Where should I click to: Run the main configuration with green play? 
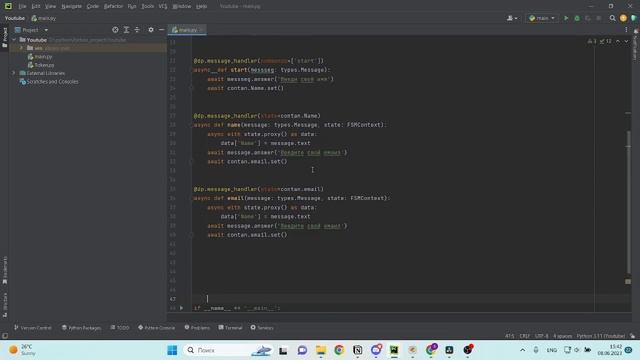(x=566, y=18)
